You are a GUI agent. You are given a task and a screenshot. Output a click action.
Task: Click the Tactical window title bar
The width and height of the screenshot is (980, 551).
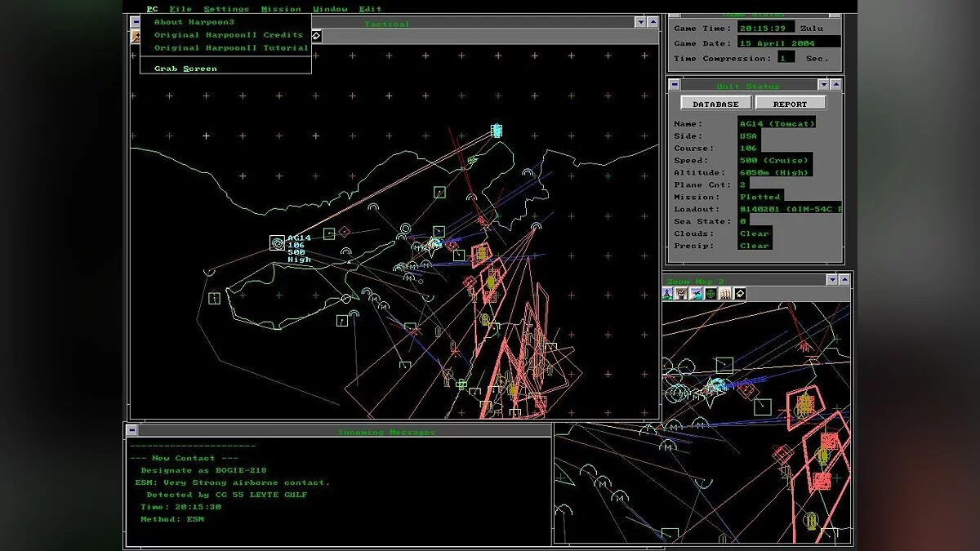(x=388, y=24)
